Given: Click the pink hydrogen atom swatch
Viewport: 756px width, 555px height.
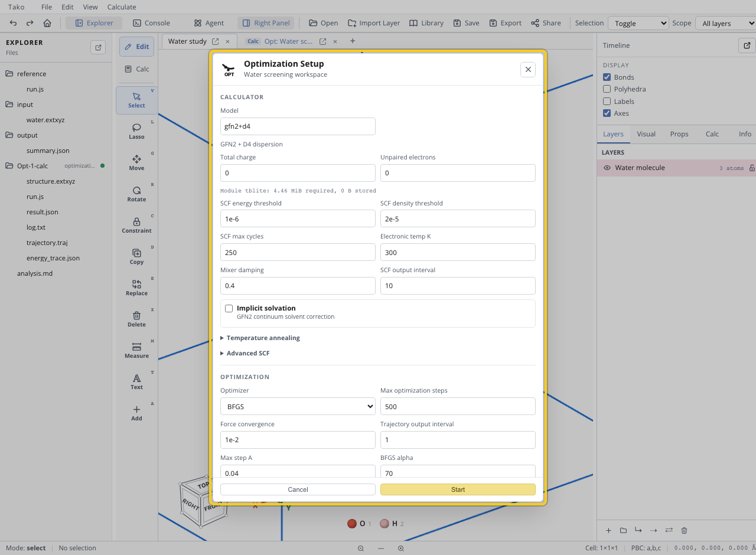Looking at the screenshot, I should point(384,524).
